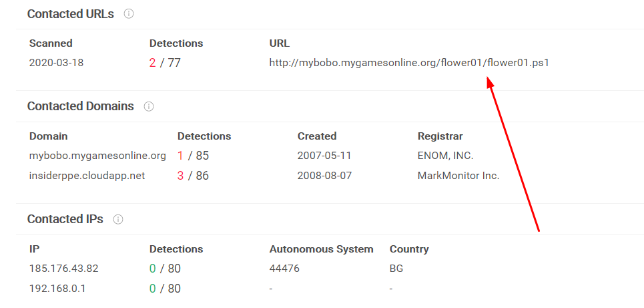This screenshot has width=644, height=308.
Task: Click the Contacted URLs section heading
Action: tap(71, 14)
